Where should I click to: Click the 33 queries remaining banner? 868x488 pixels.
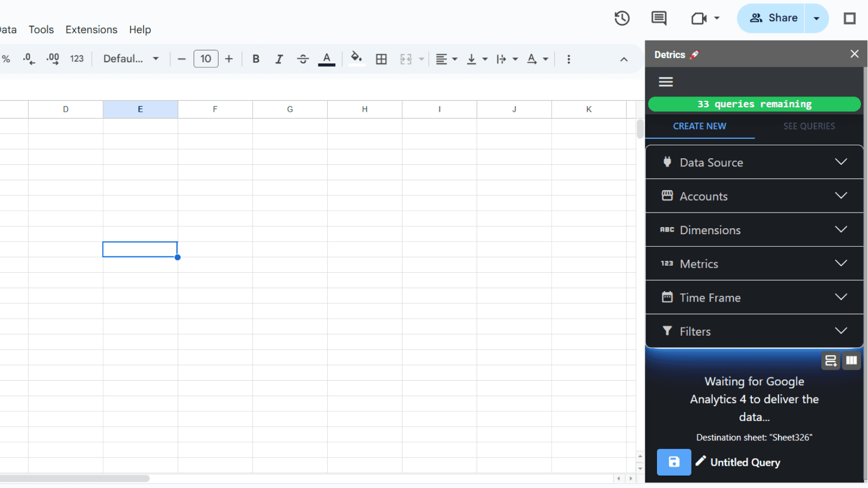754,104
